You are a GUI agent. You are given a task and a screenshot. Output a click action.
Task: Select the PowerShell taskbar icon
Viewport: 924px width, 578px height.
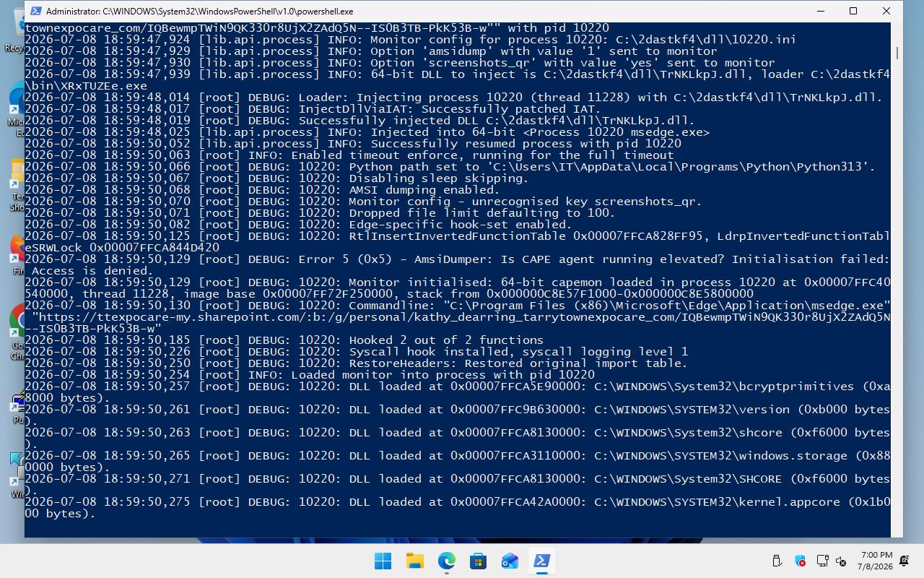(542, 561)
